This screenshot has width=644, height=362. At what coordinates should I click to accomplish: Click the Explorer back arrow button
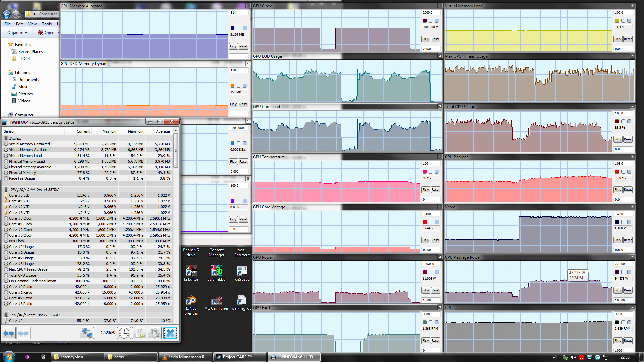click(6, 14)
